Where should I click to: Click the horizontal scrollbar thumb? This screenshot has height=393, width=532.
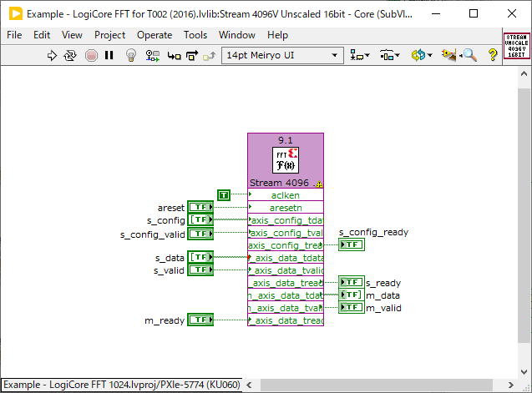(377, 385)
